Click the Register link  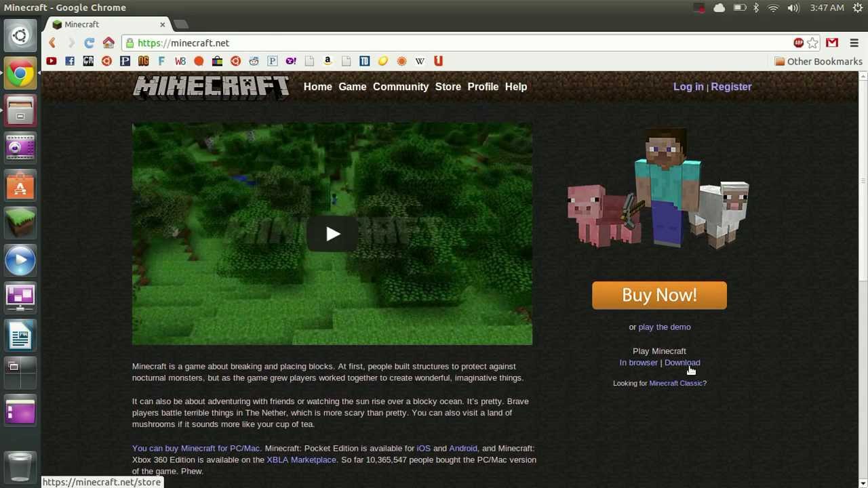click(x=731, y=87)
